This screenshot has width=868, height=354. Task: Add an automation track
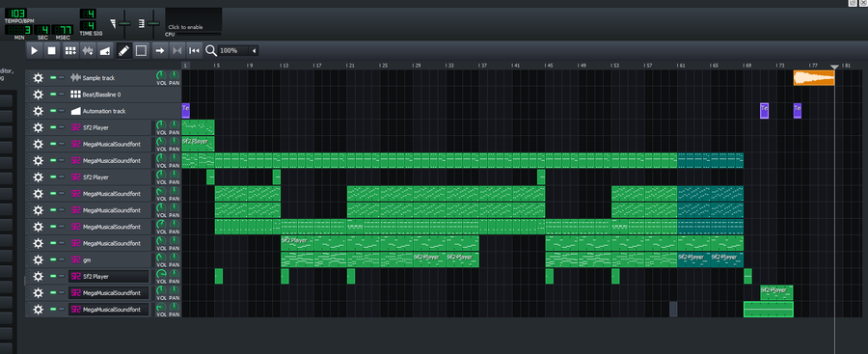point(104,51)
